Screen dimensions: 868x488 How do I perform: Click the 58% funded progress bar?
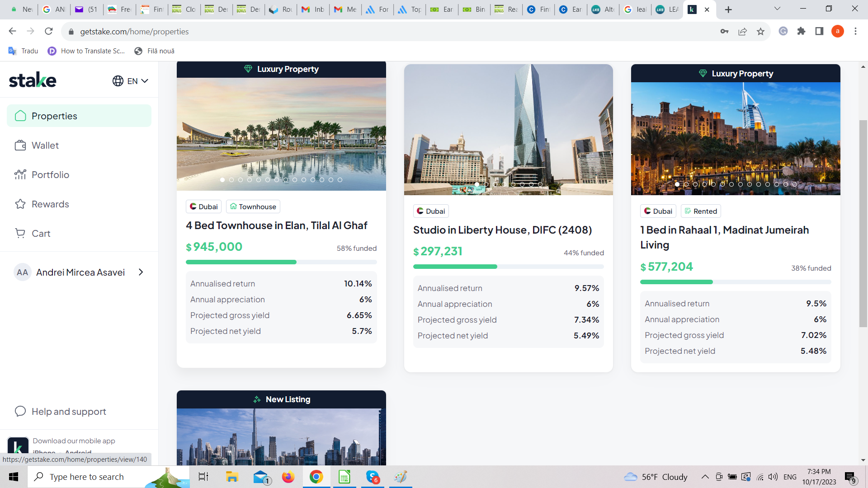[281, 262]
